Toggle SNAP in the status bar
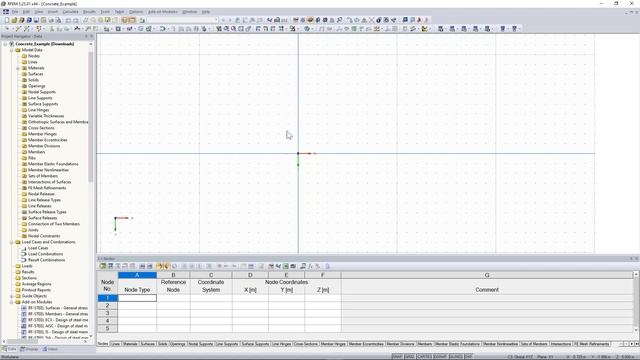The width and height of the screenshot is (640, 360). [397, 357]
